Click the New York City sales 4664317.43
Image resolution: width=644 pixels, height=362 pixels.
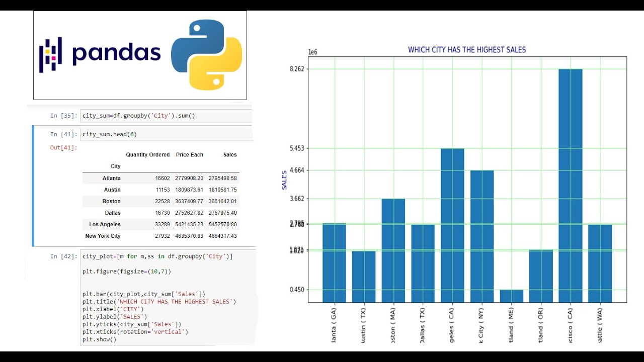222,236
